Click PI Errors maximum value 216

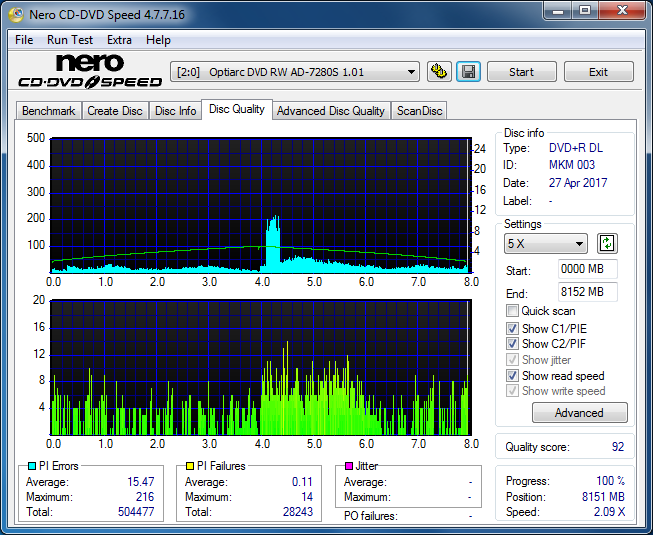[145, 497]
